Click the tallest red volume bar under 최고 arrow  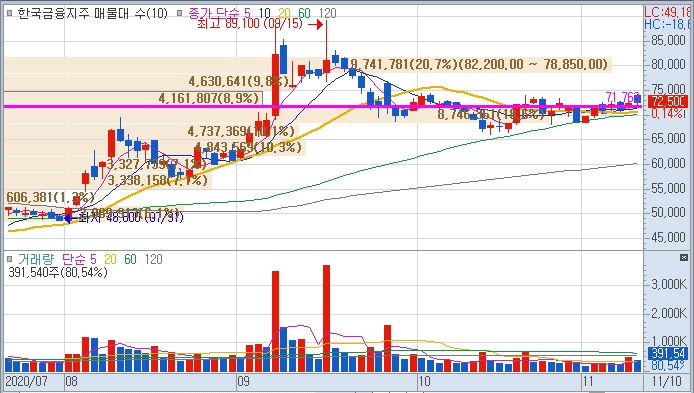point(327,319)
